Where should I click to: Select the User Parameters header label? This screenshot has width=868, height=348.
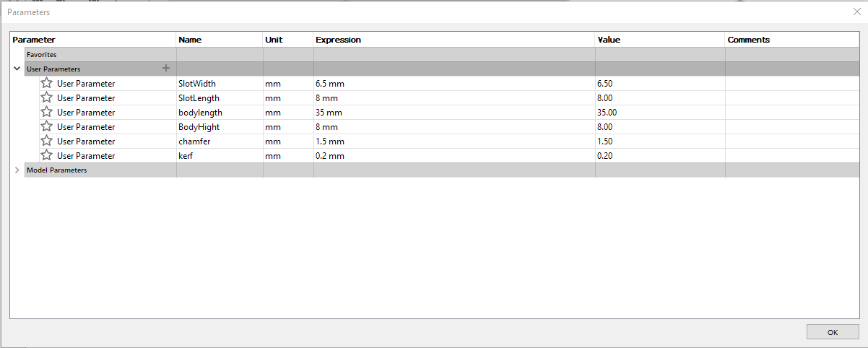53,69
